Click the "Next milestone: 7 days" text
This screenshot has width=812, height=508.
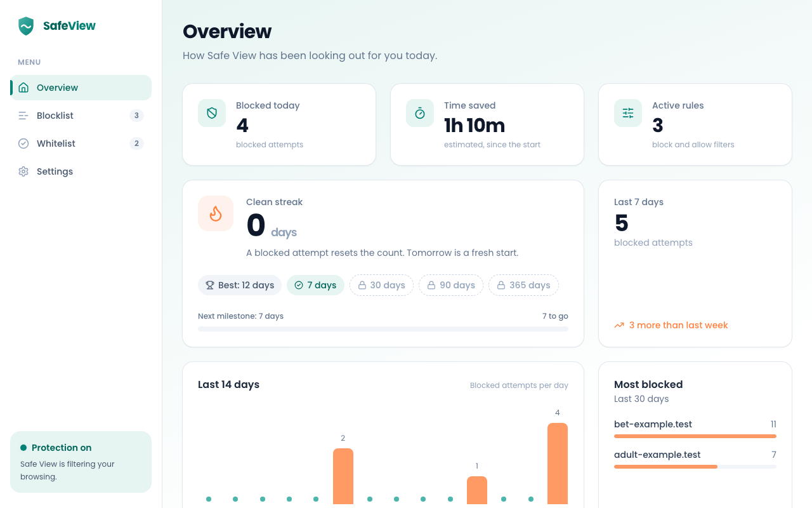240,316
